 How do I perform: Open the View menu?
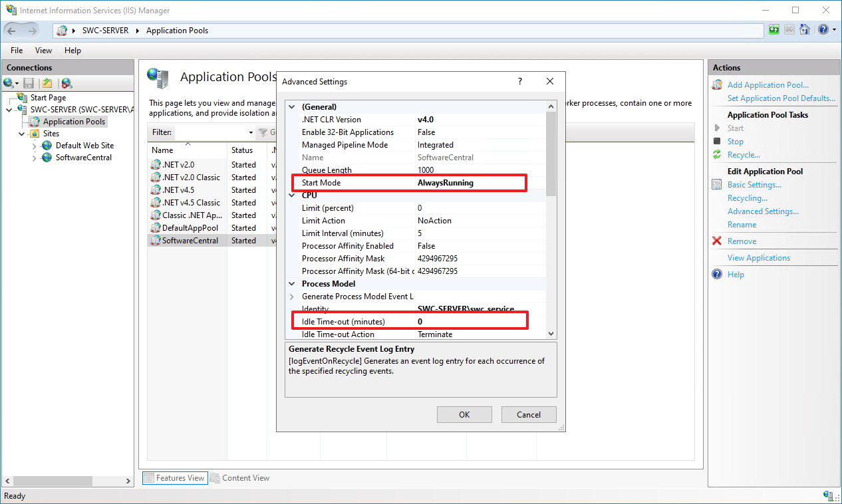point(43,51)
